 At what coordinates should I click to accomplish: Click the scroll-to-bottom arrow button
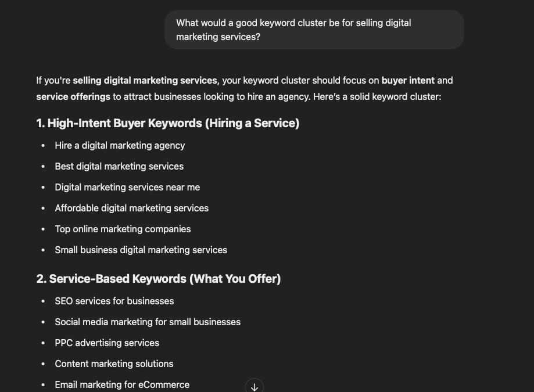(x=255, y=387)
